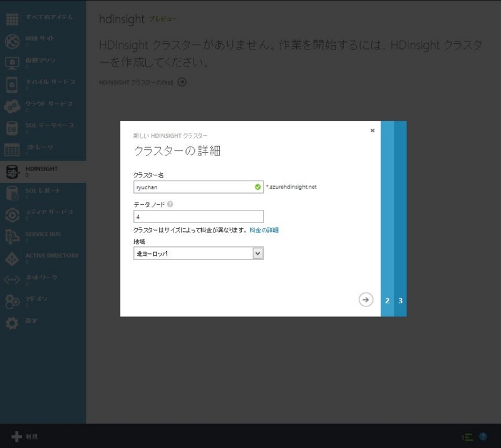501x448 pixels.
Task: Open the ネットワーク sidebar icon
Action: point(13,278)
